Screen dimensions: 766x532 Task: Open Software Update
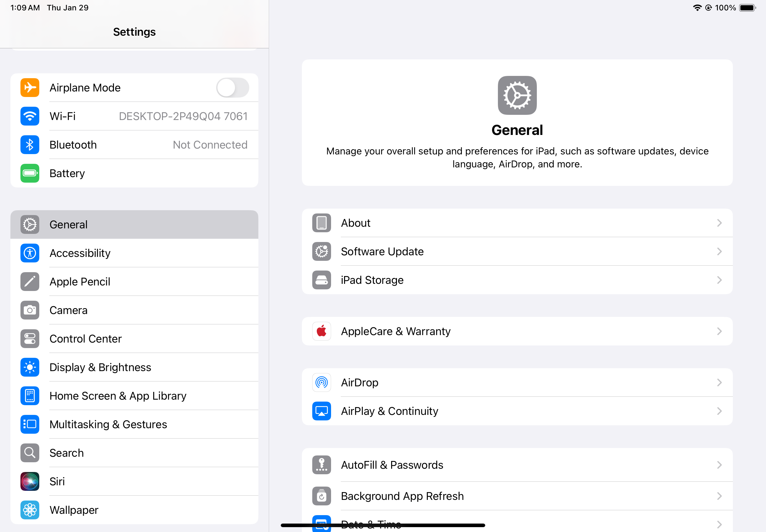point(517,251)
